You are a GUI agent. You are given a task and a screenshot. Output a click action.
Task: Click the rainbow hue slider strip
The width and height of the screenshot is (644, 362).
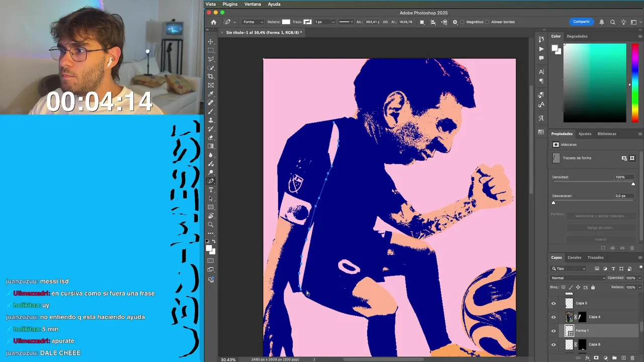[x=635, y=83]
